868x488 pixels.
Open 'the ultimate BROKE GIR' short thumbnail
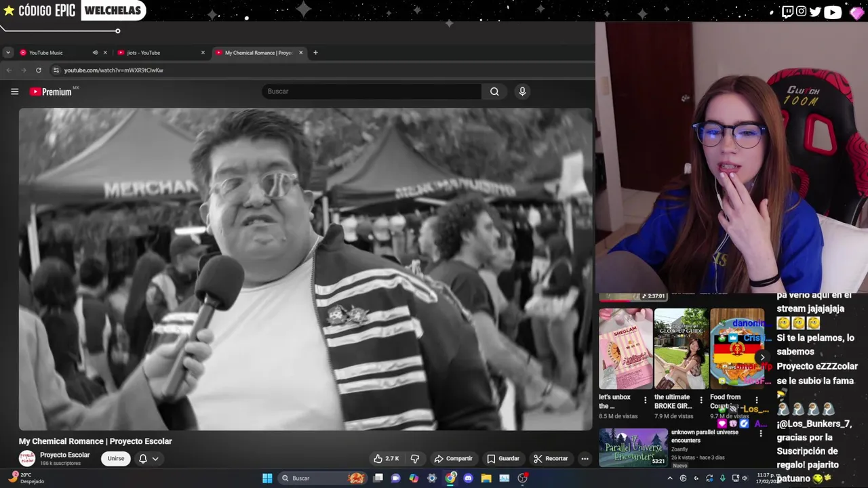[681, 348]
